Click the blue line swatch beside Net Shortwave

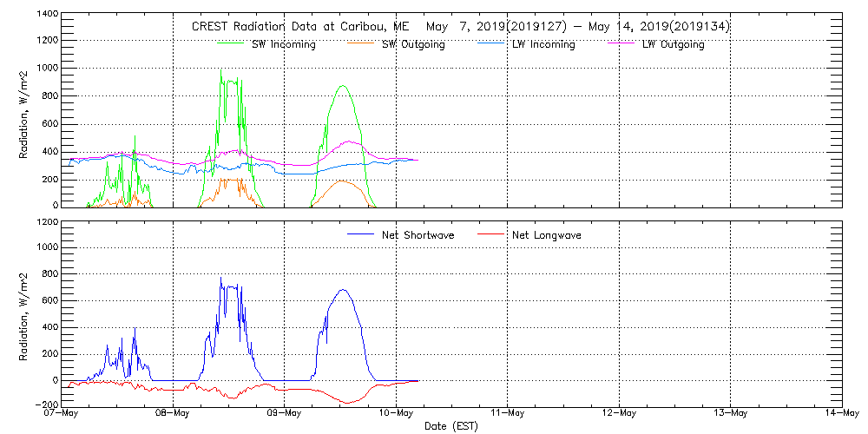click(x=360, y=234)
